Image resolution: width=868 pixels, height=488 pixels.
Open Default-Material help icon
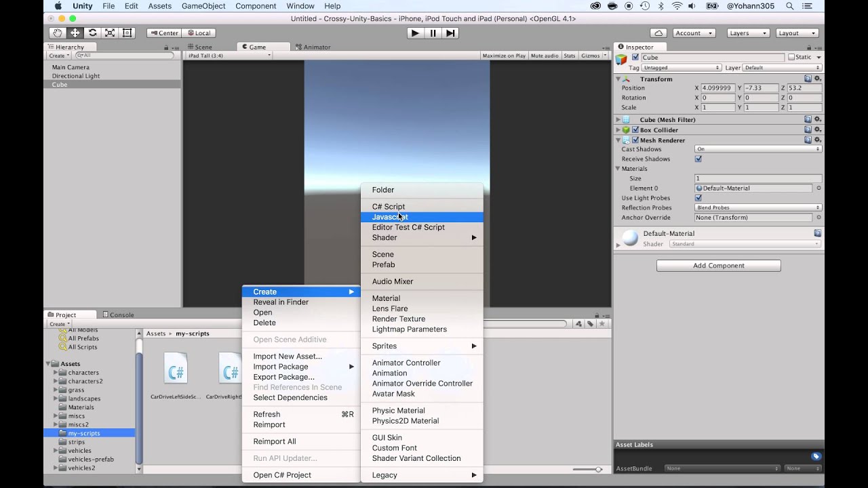pyautogui.click(x=817, y=233)
